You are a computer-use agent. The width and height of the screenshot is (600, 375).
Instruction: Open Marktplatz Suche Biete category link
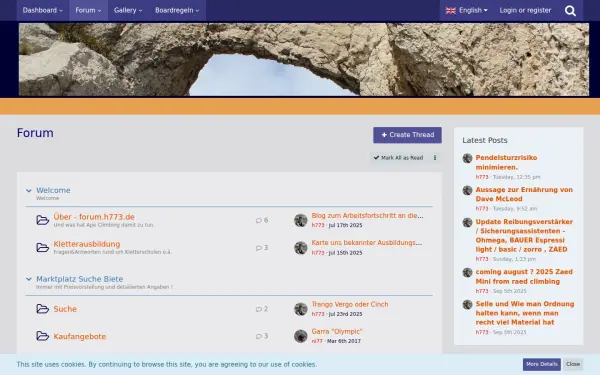[x=80, y=279]
